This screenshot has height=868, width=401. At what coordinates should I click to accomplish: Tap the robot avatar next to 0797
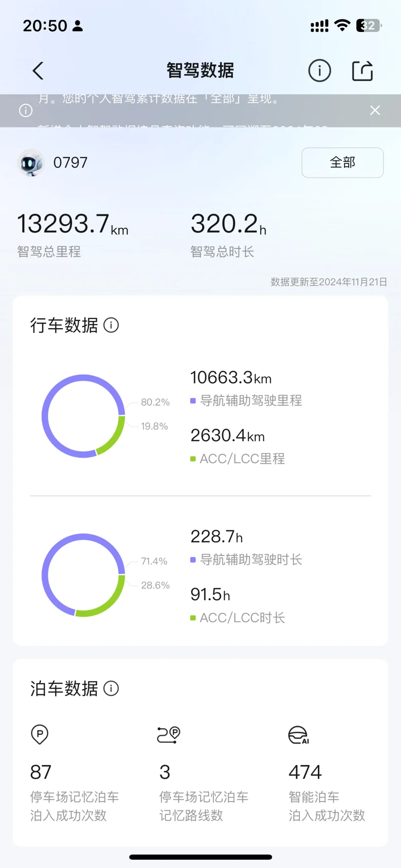(31, 162)
